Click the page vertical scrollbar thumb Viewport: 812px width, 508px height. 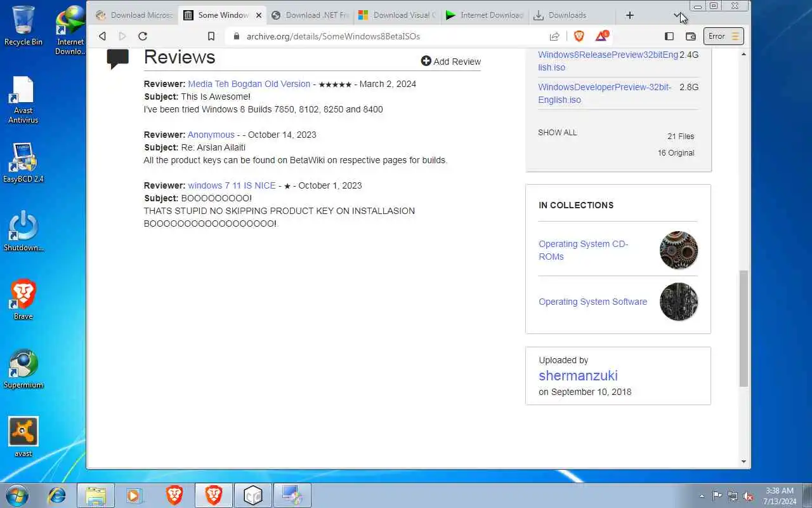point(743,328)
